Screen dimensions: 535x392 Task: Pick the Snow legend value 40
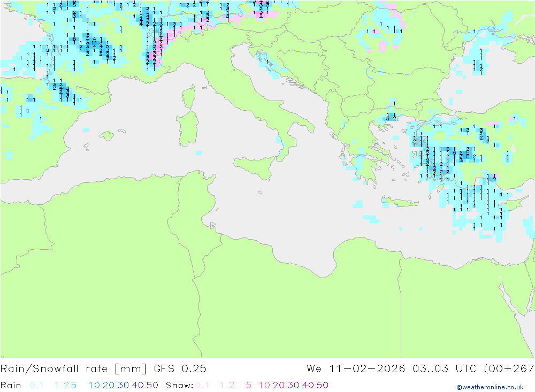(x=308, y=385)
